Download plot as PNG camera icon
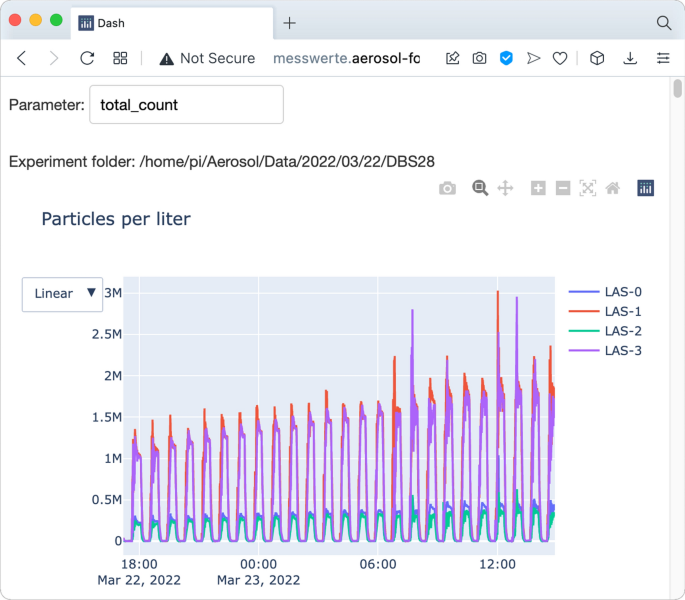 click(x=447, y=188)
